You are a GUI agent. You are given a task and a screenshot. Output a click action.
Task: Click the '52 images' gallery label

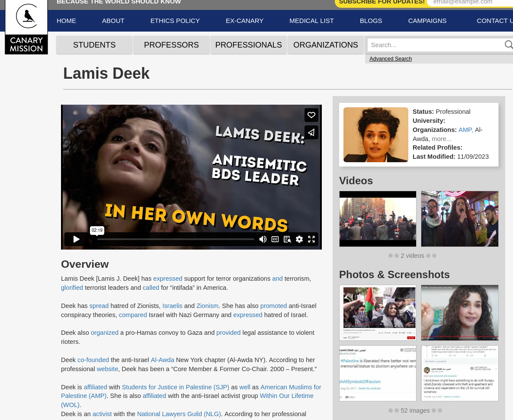click(x=415, y=410)
